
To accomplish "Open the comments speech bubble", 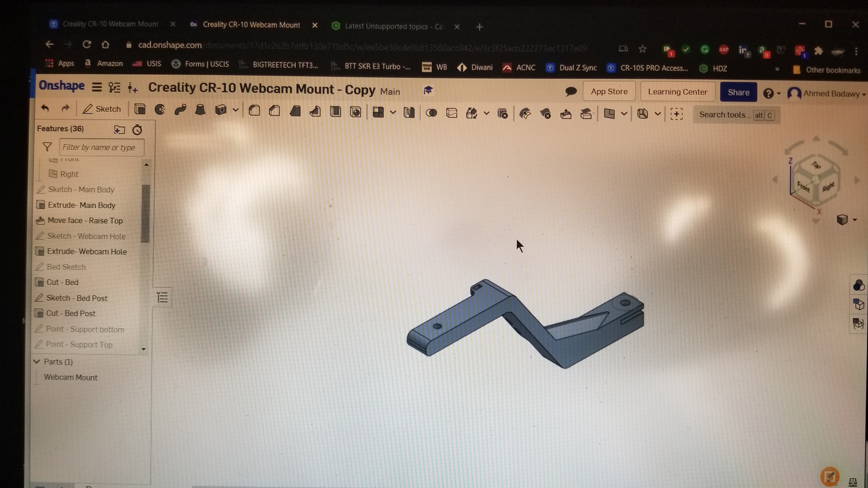I will click(571, 91).
